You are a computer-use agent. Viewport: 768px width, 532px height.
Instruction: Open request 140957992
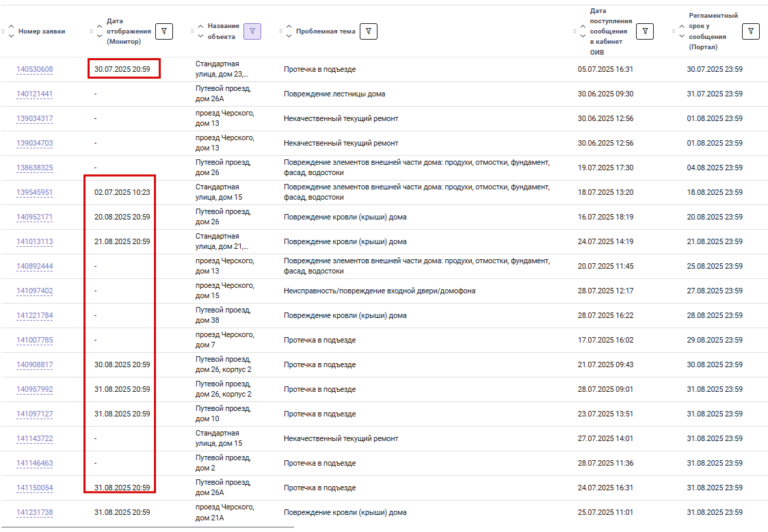click(35, 390)
